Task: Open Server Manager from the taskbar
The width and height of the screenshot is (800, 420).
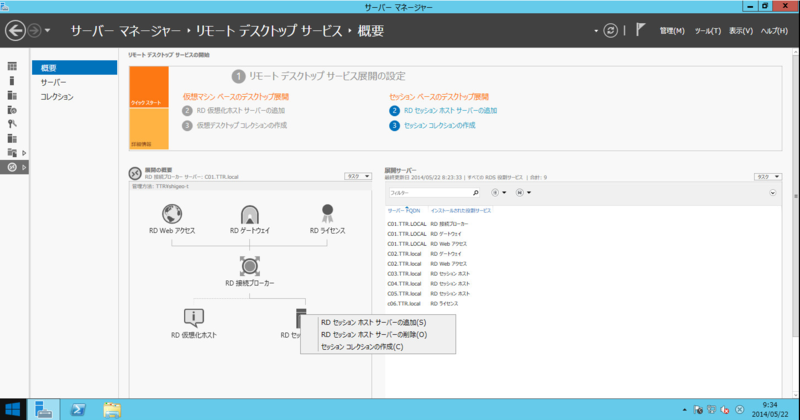Action: tap(43, 409)
